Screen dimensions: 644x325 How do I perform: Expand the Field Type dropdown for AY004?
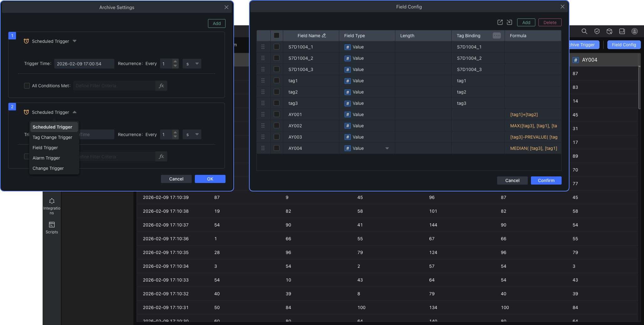pyautogui.click(x=387, y=148)
